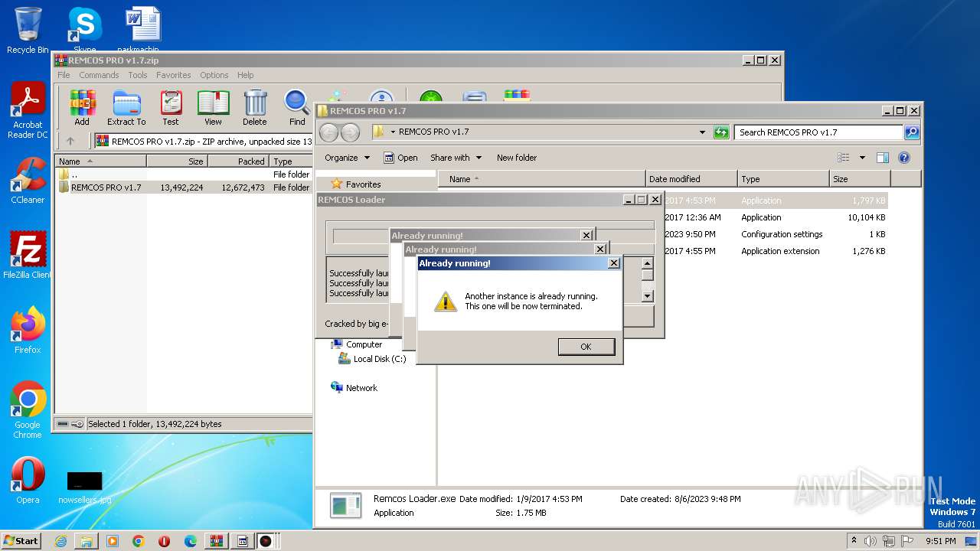This screenshot has width=980, height=551.
Task: Toggle the Explorer preview pane icon
Action: click(882, 158)
